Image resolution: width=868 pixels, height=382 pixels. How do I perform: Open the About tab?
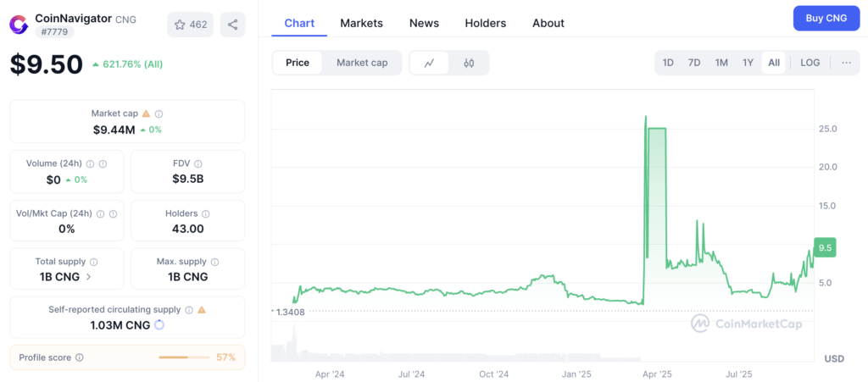548,23
